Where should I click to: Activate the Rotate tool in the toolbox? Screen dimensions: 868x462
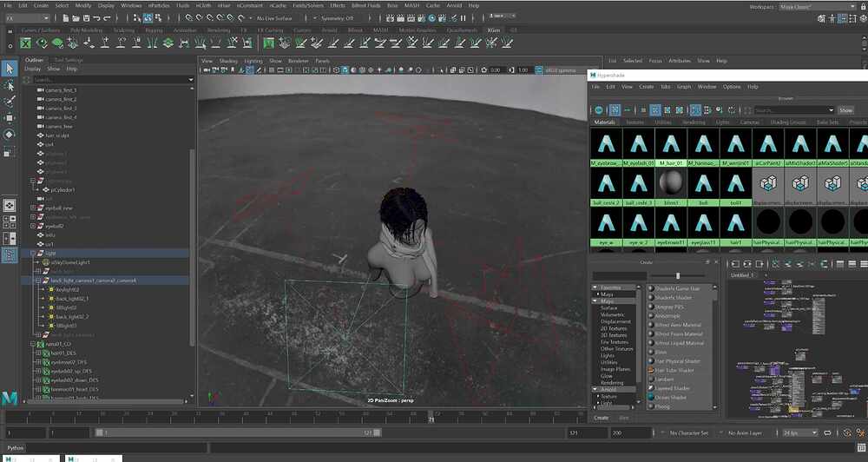pos(10,134)
